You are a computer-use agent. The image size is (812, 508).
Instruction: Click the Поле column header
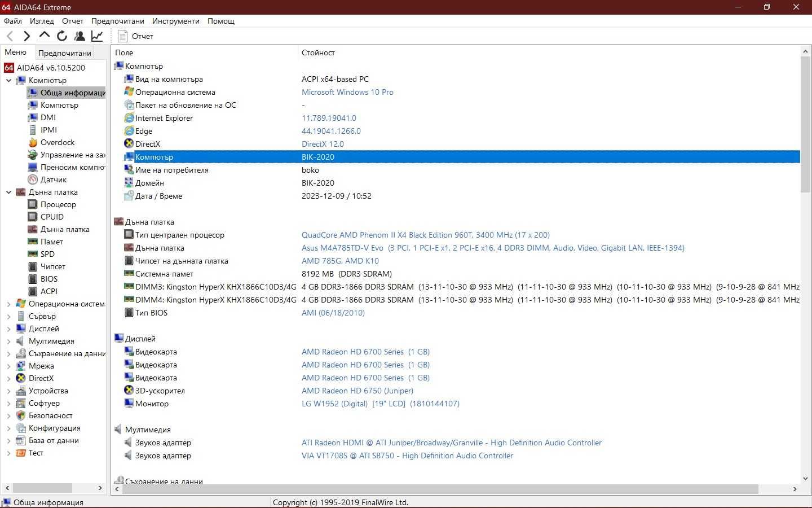pos(205,52)
